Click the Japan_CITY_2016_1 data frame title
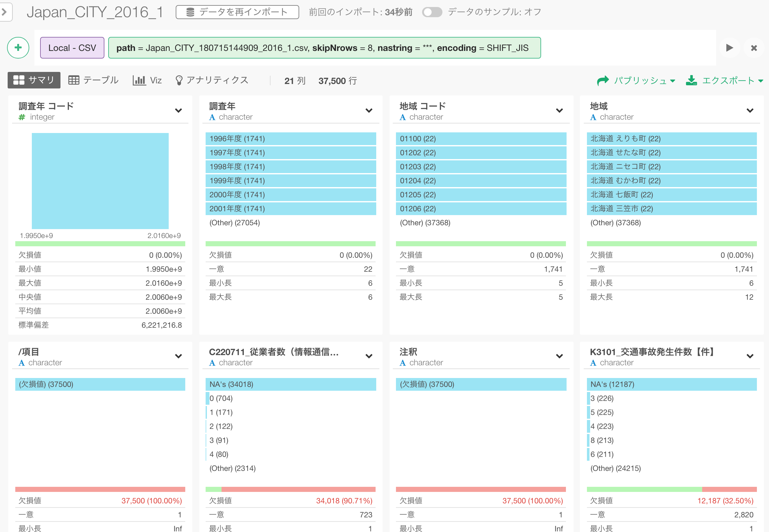 pyautogui.click(x=95, y=12)
